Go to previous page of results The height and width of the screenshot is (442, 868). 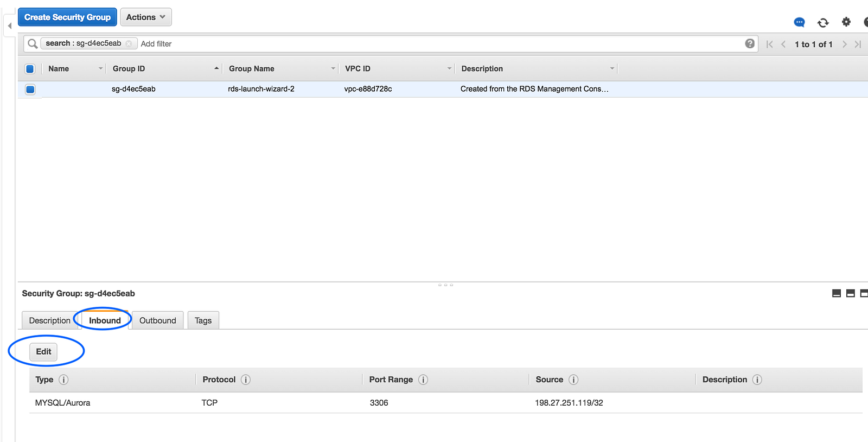pyautogui.click(x=783, y=45)
